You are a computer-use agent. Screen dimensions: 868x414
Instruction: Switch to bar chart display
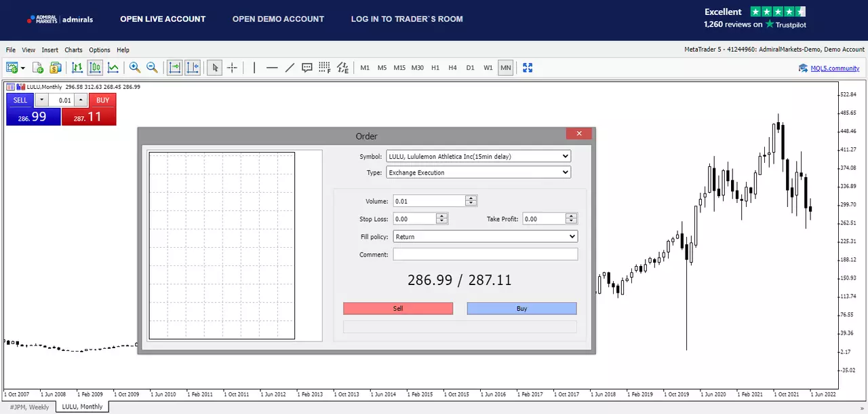coord(77,67)
